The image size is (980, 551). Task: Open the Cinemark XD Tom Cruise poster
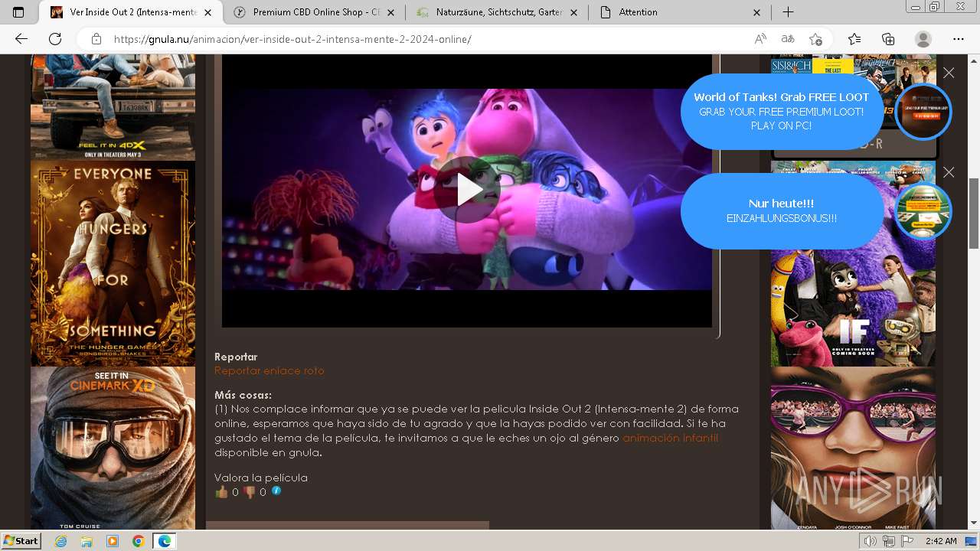pos(113,448)
